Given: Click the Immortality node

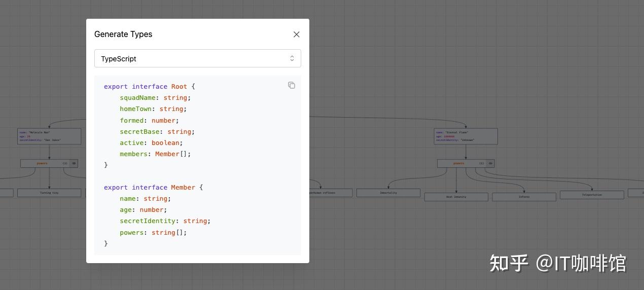Looking at the screenshot, I should click(x=388, y=193).
